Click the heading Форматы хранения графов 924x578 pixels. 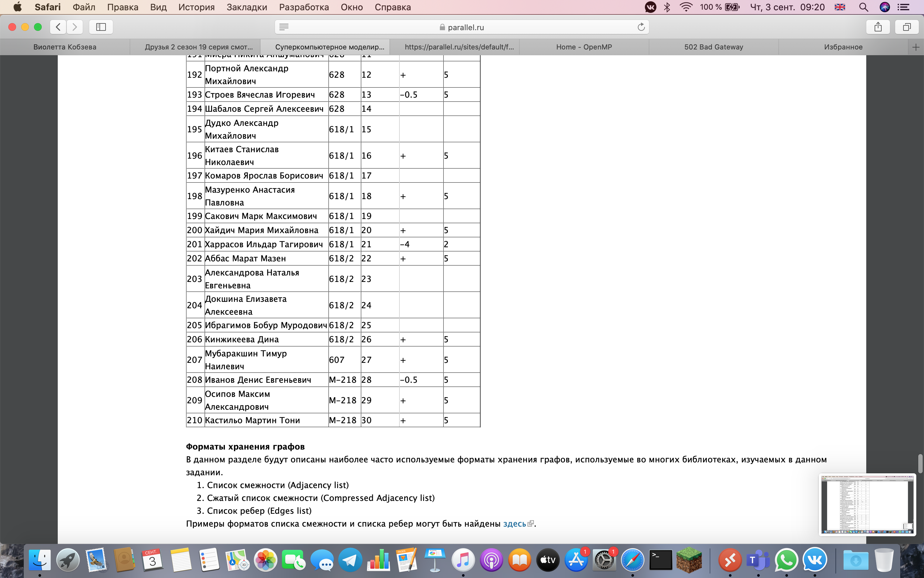[245, 446]
